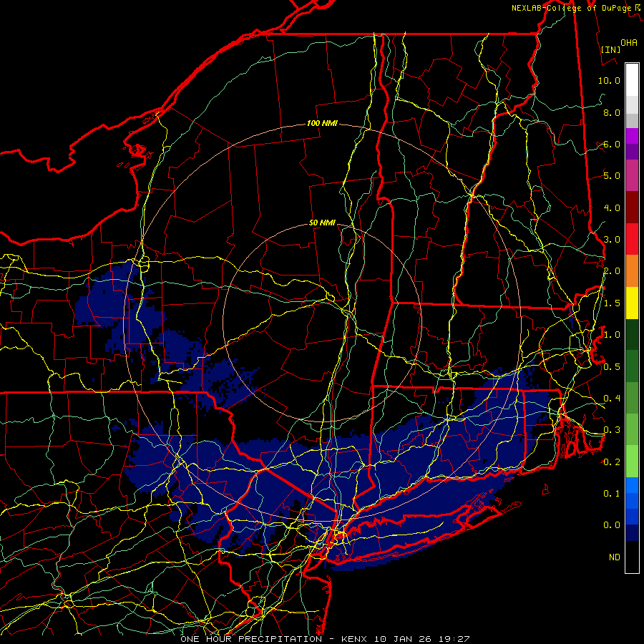The width and height of the screenshot is (644, 644).
Task: Click the [IN] units label
Action: (611, 49)
